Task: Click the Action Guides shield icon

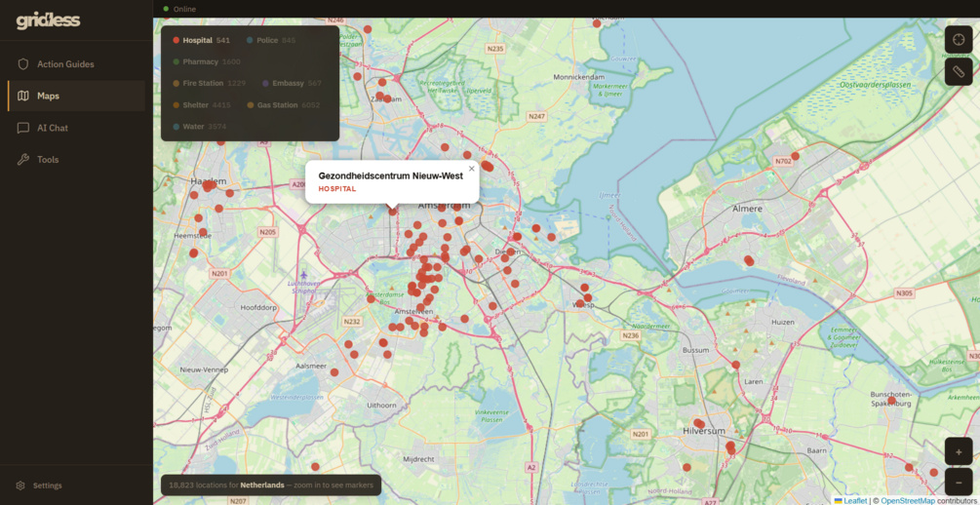Action: pyautogui.click(x=23, y=63)
